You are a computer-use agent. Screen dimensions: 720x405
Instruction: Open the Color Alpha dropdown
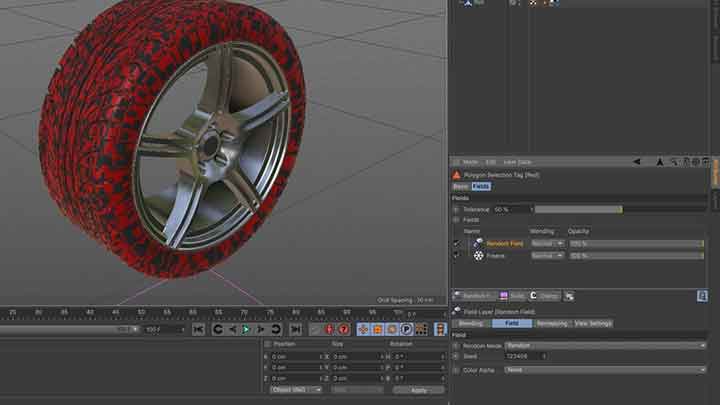605,370
